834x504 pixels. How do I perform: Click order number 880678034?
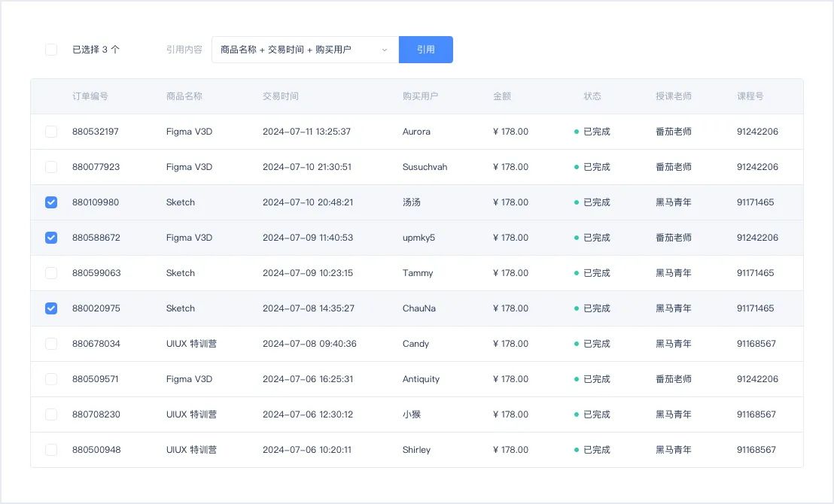[x=96, y=344]
